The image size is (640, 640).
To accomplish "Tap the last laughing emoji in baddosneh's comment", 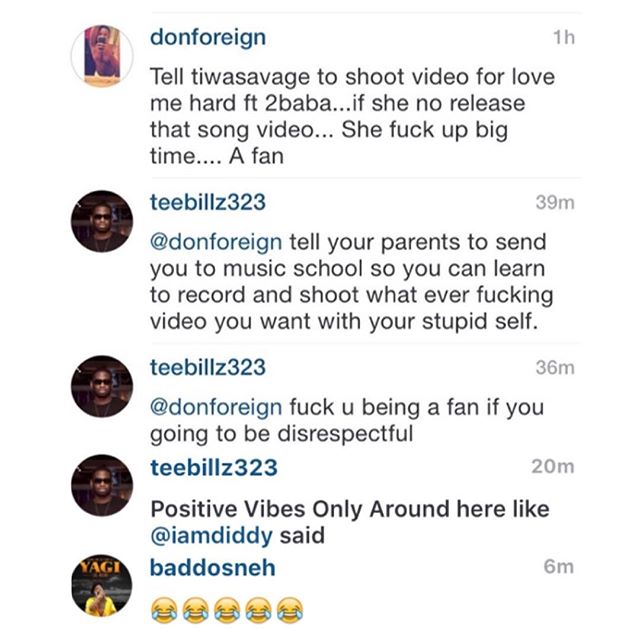I will click(290, 610).
